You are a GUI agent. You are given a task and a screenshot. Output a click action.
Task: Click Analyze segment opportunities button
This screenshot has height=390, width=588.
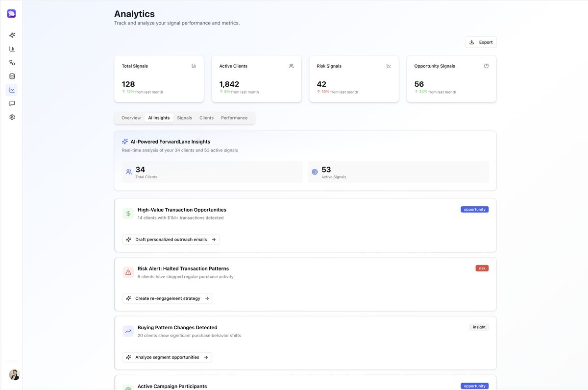167,357
